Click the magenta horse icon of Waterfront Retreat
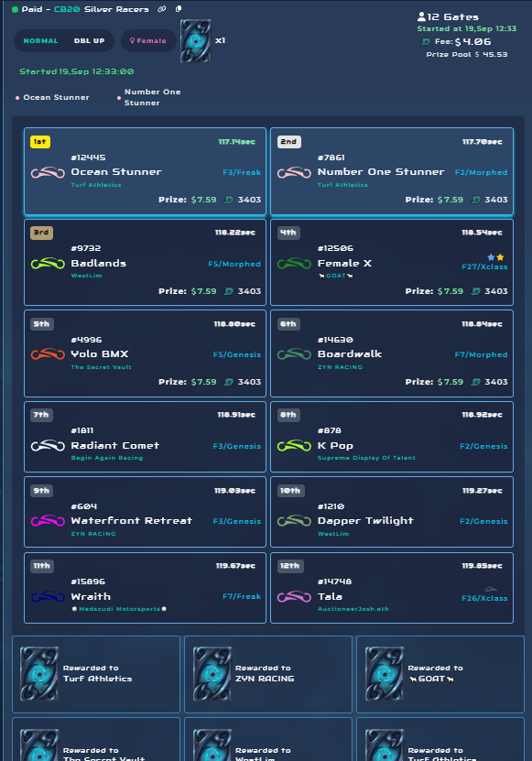Viewport: 532px width, 761px height. pyautogui.click(x=48, y=521)
